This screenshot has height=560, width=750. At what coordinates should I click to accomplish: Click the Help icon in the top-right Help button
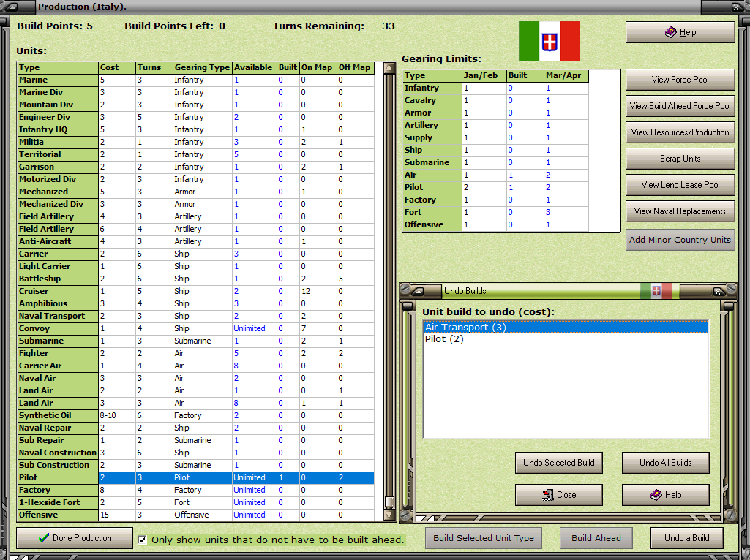[x=671, y=31]
